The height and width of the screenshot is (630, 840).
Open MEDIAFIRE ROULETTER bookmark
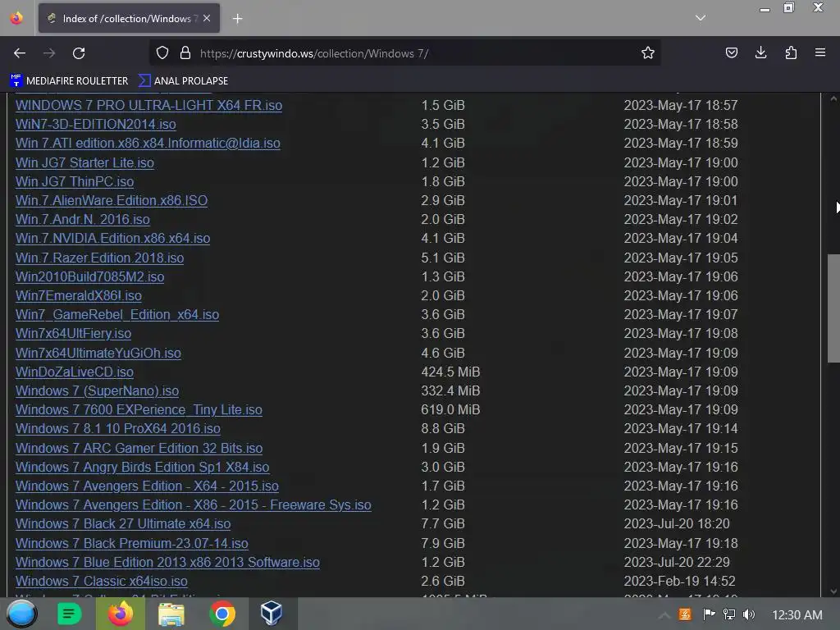click(x=69, y=81)
